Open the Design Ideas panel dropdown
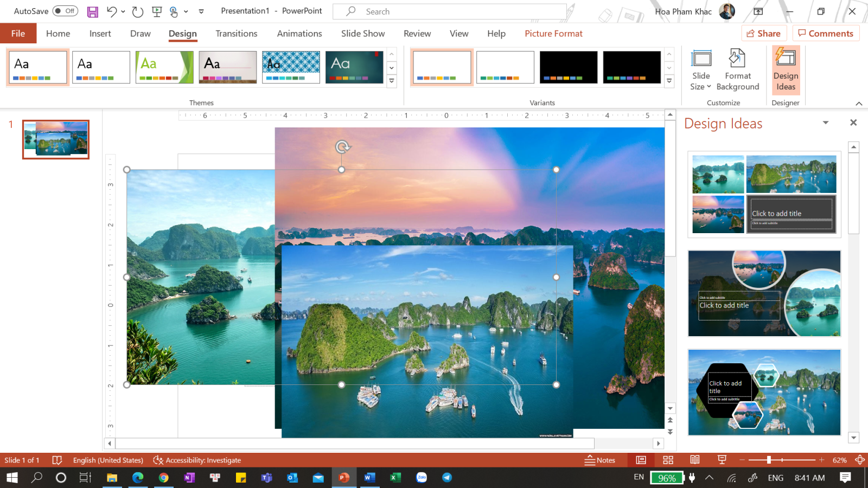The image size is (868, 488). (825, 123)
